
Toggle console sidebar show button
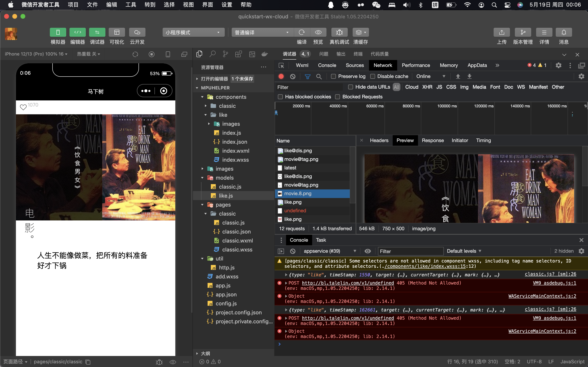[x=281, y=251]
